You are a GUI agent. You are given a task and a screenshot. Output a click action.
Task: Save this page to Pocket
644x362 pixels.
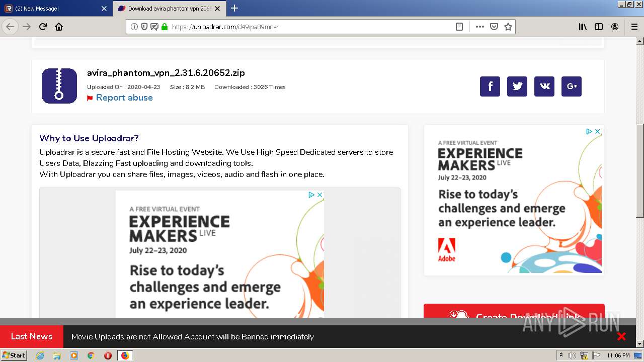tap(494, 27)
